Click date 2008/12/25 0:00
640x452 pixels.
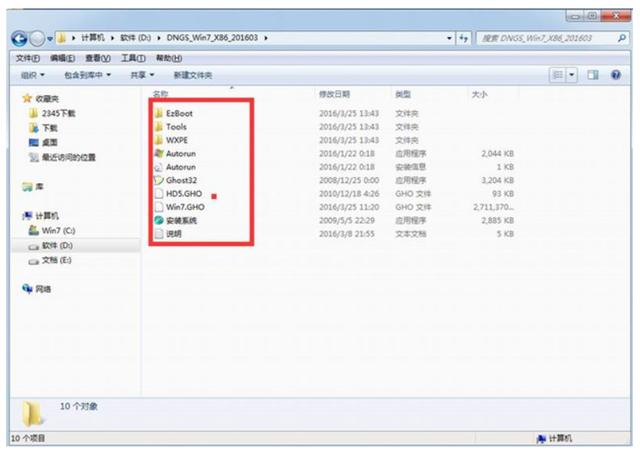pyautogui.click(x=349, y=180)
